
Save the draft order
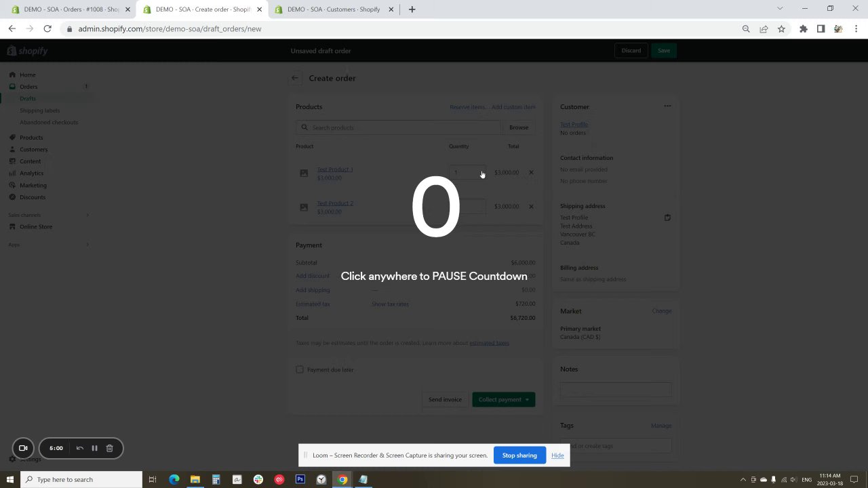tap(664, 51)
